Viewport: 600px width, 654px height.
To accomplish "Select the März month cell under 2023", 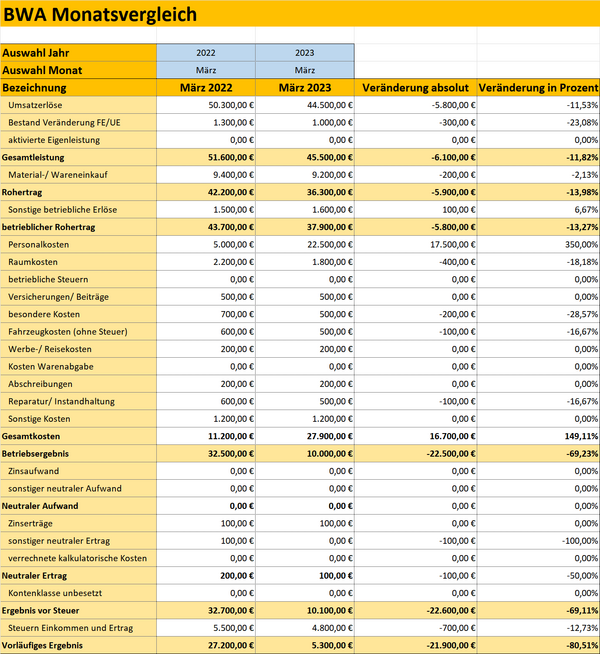I will 305,70.
